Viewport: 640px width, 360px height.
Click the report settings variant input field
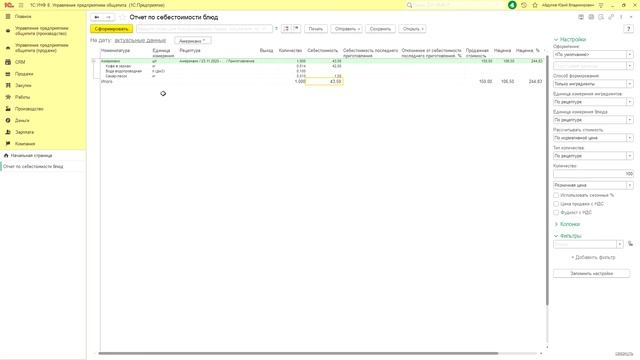point(204,29)
